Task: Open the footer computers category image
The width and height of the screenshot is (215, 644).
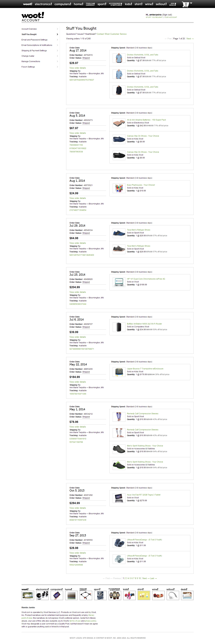Action: [57, 595]
